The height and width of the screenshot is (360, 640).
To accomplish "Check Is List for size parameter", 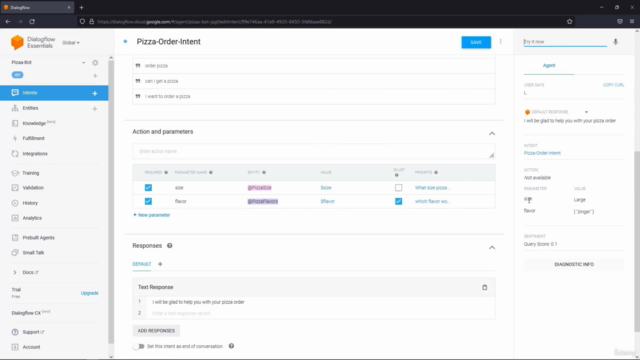I will tap(398, 188).
